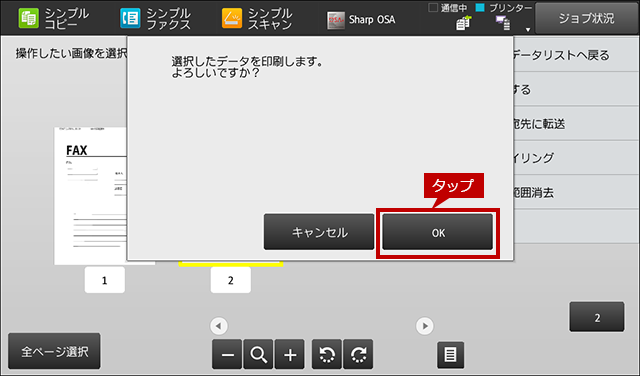640x376 pixels.
Task: Tap the printer (プリンター) status icon
Action: click(503, 23)
